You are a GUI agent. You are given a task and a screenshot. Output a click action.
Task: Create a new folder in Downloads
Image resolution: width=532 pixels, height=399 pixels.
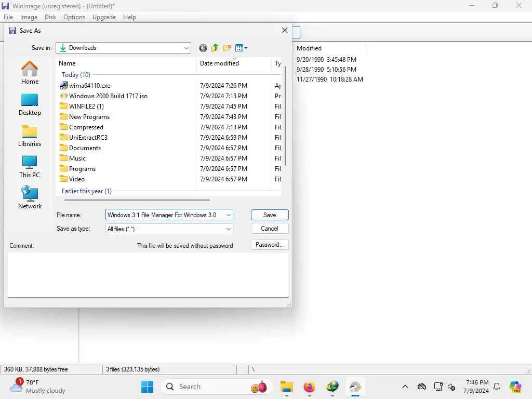(227, 48)
